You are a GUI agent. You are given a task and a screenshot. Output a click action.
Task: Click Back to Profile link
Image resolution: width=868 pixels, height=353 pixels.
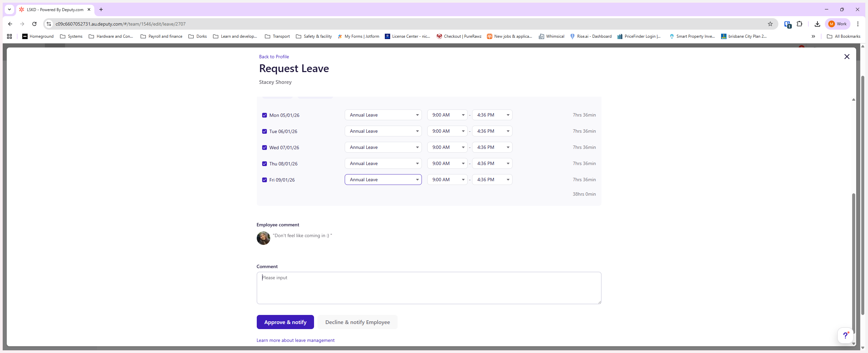[x=274, y=57]
